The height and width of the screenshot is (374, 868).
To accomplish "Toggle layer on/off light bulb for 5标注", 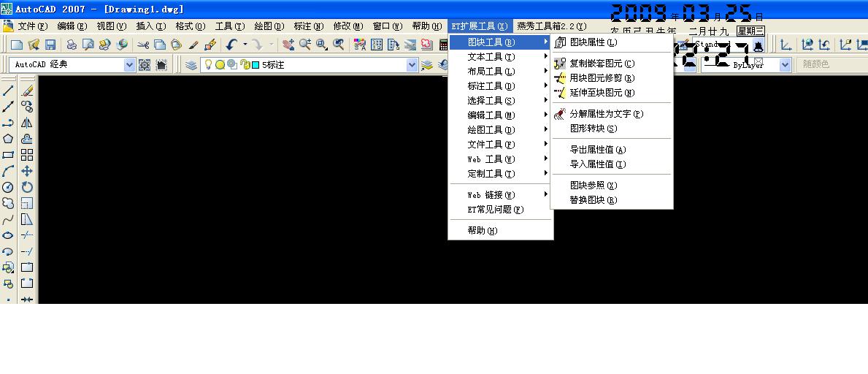I will tap(208, 64).
